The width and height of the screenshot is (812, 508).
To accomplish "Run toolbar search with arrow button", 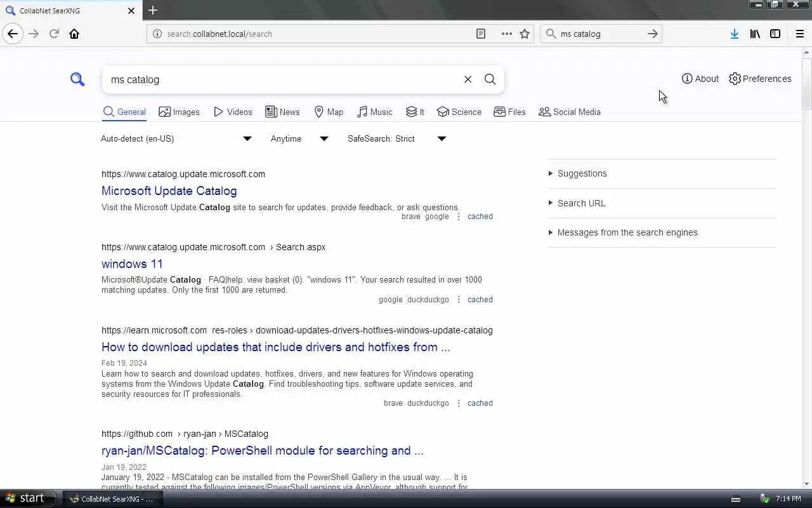I will (x=652, y=34).
